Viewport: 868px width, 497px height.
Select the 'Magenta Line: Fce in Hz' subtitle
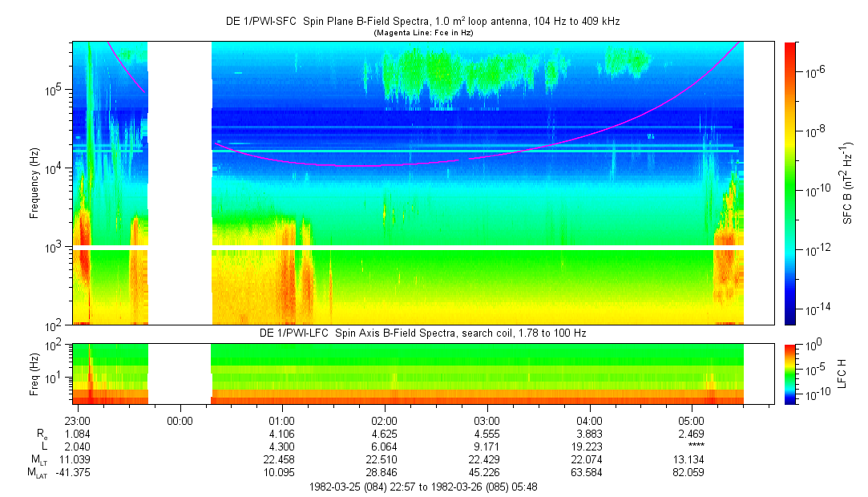point(422,32)
